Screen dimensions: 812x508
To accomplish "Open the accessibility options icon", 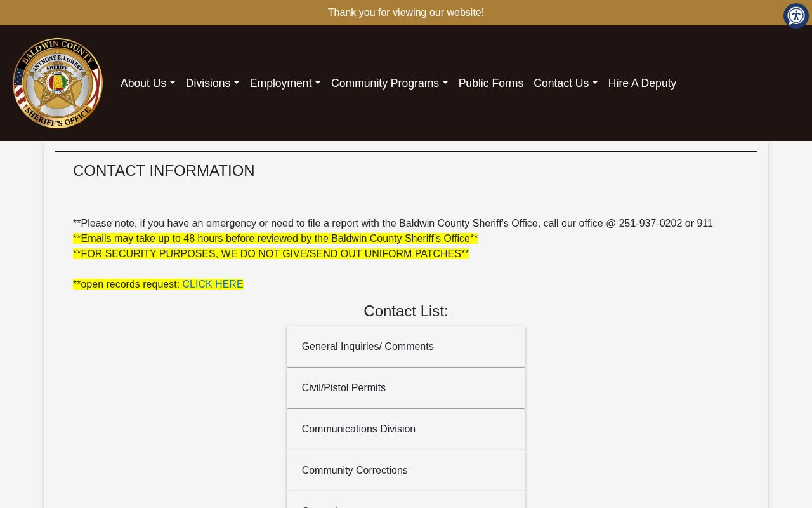I will 796,15.
